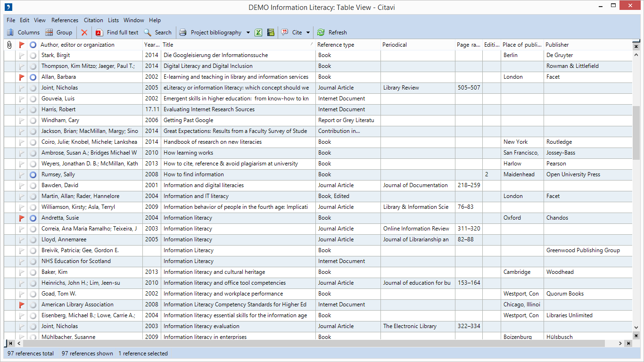
Task: Click the paperclip attachment column header
Action: [9, 45]
